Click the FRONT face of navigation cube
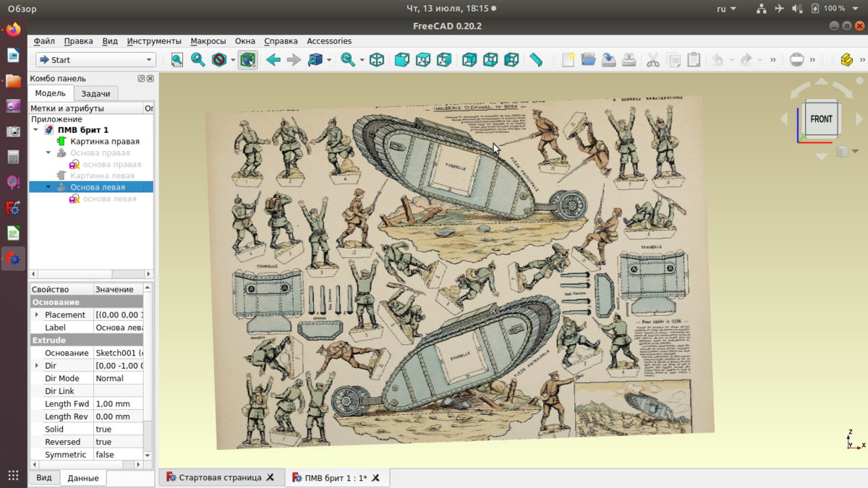 pyautogui.click(x=820, y=119)
